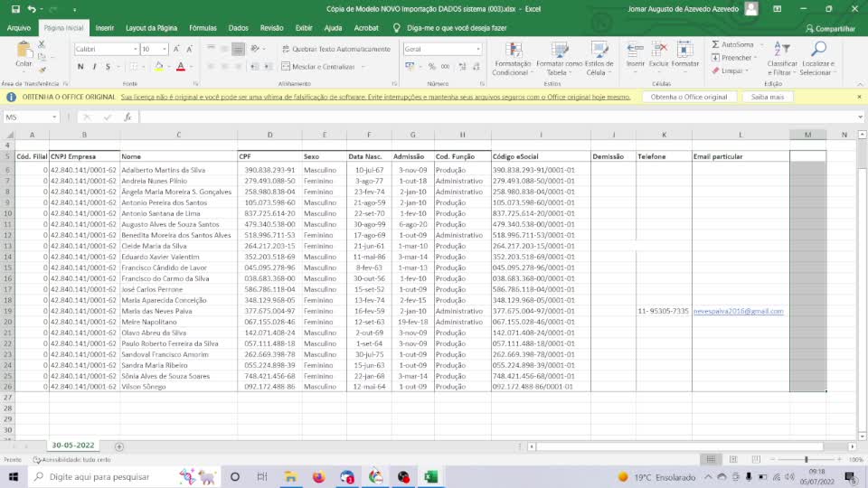Open the font size dropdown
Image resolution: width=868 pixels, height=488 pixels.
coord(165,49)
